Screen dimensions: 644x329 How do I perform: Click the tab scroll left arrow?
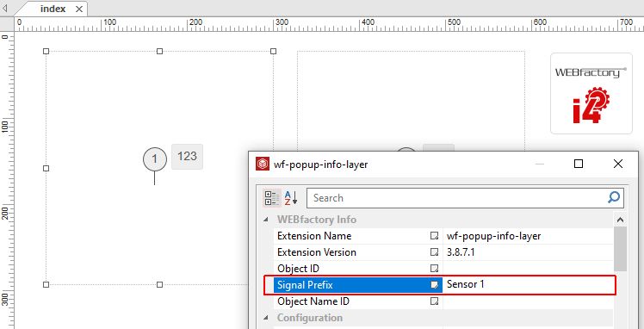pos(5,9)
